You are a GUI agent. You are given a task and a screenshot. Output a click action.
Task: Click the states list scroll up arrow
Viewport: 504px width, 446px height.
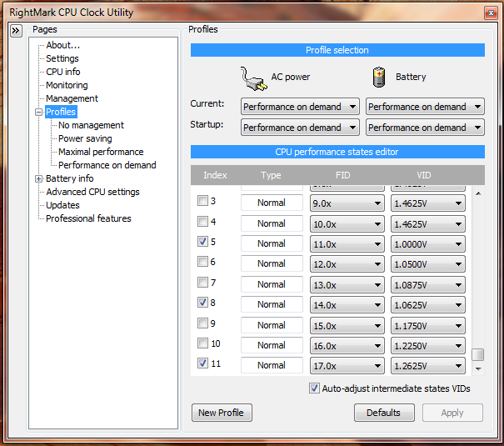(478, 193)
